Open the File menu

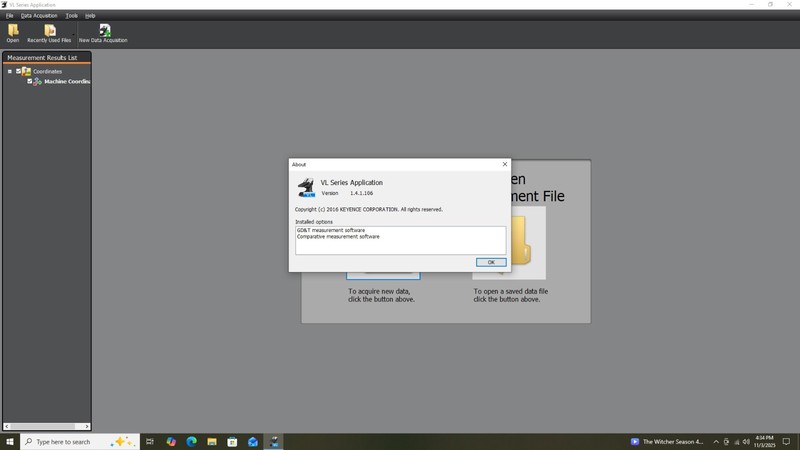click(10, 16)
